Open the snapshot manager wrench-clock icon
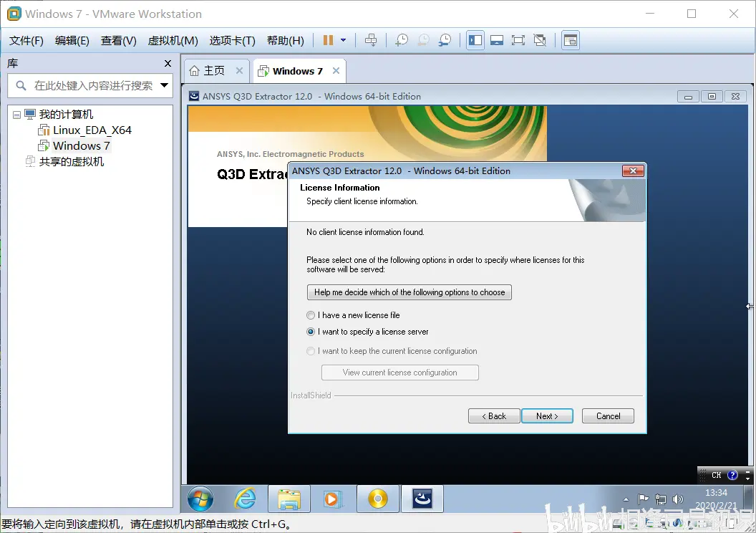The height and width of the screenshot is (533, 756). coord(445,40)
